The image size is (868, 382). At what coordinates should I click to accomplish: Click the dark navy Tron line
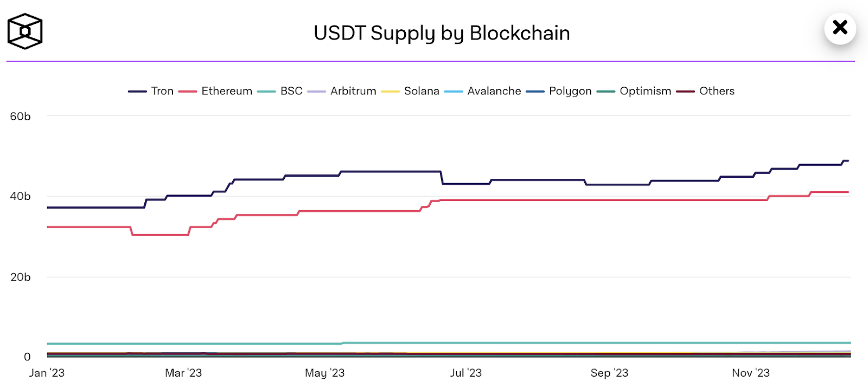pyautogui.click(x=380, y=172)
